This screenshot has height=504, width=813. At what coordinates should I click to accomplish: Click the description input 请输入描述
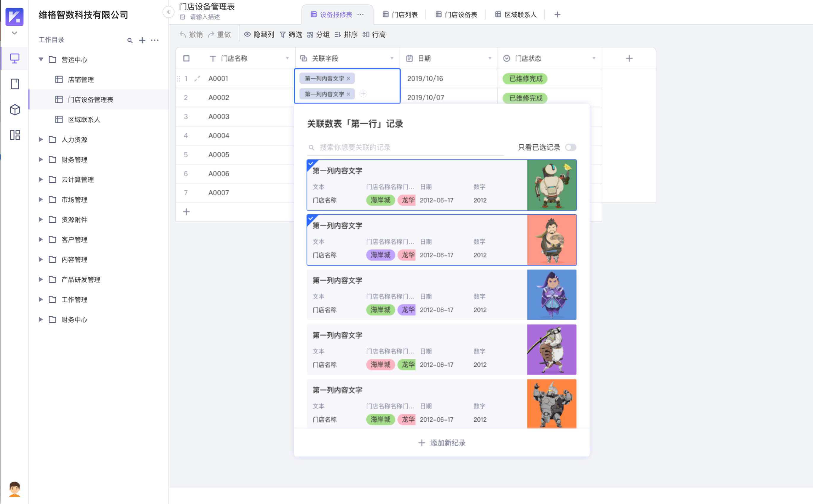click(205, 17)
